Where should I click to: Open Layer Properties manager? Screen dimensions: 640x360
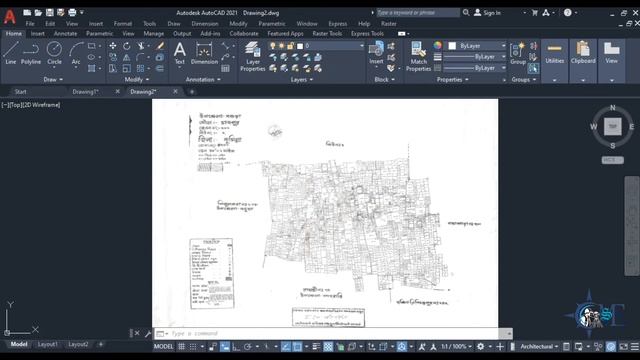coord(253,56)
